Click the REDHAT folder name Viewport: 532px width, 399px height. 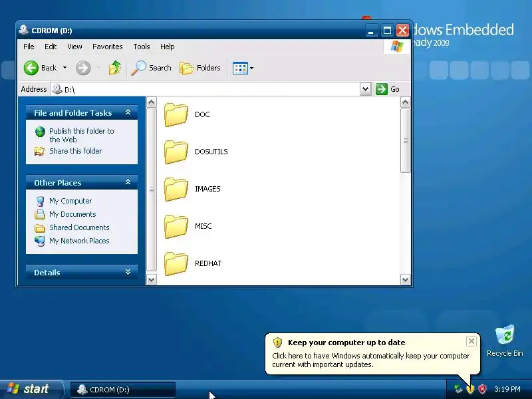click(x=208, y=263)
